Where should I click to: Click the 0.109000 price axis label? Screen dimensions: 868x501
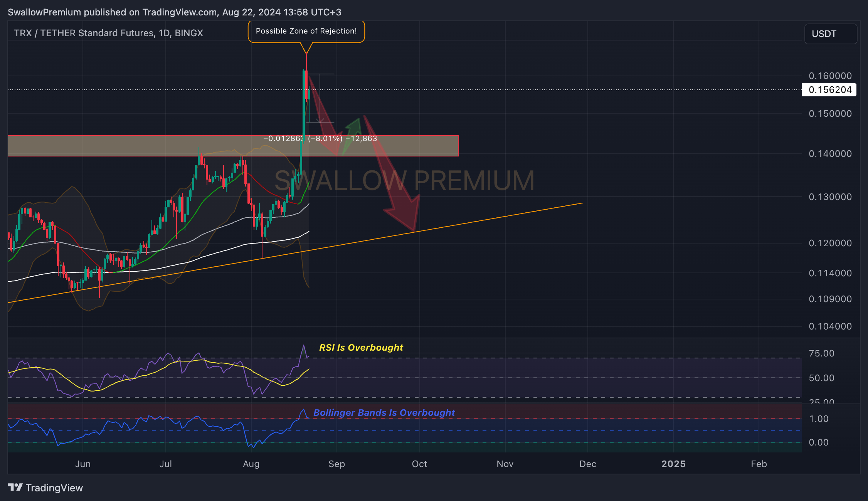[x=830, y=299]
